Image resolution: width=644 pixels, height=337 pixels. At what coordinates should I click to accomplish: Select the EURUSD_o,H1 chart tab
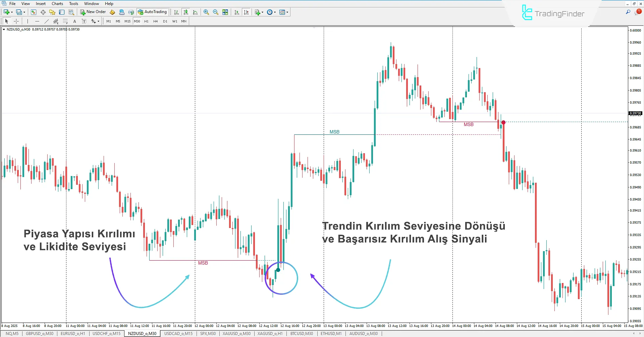pyautogui.click(x=72, y=333)
